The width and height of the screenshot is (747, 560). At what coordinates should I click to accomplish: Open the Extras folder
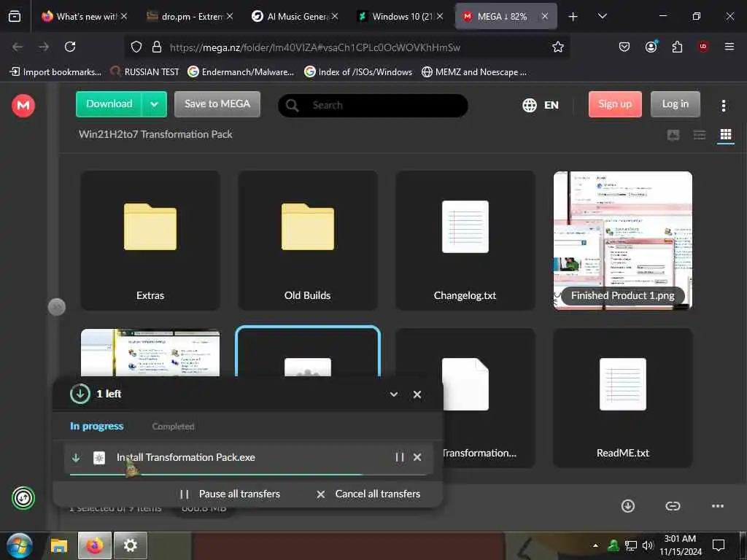tap(150, 241)
